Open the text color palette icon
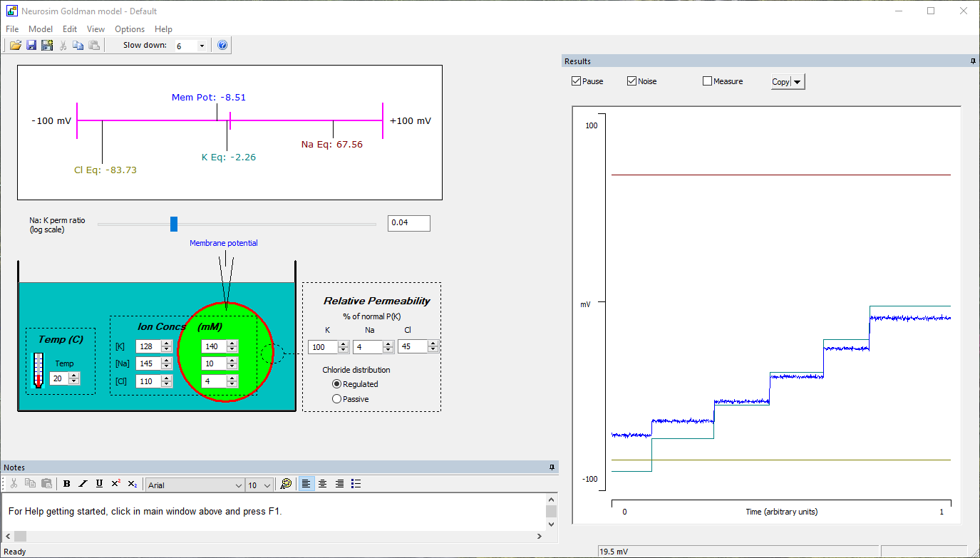Image resolution: width=980 pixels, height=558 pixels. click(x=286, y=484)
